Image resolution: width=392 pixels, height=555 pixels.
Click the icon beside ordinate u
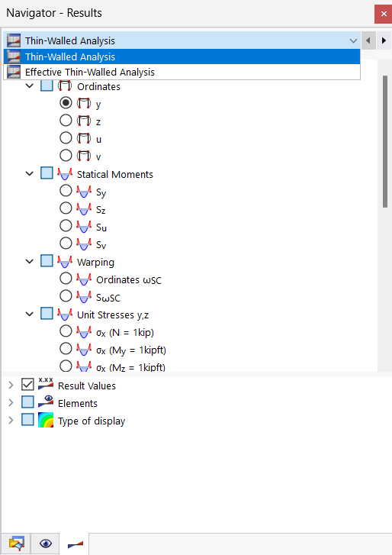click(x=84, y=138)
